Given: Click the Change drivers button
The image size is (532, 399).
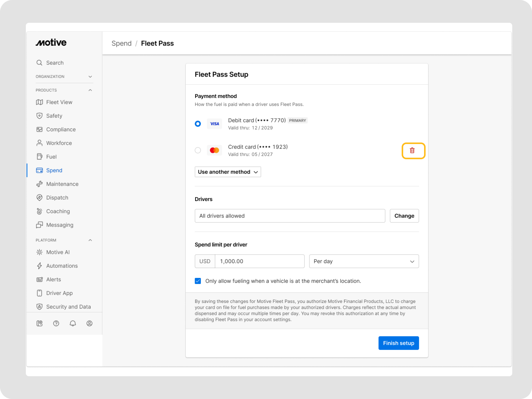Looking at the screenshot, I should click(404, 216).
